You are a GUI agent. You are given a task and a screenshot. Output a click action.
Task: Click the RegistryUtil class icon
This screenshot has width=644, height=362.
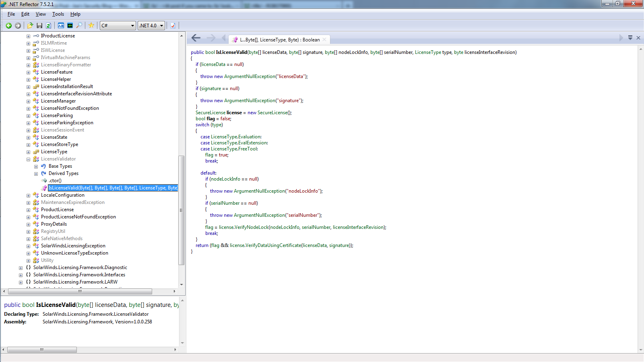(36, 231)
